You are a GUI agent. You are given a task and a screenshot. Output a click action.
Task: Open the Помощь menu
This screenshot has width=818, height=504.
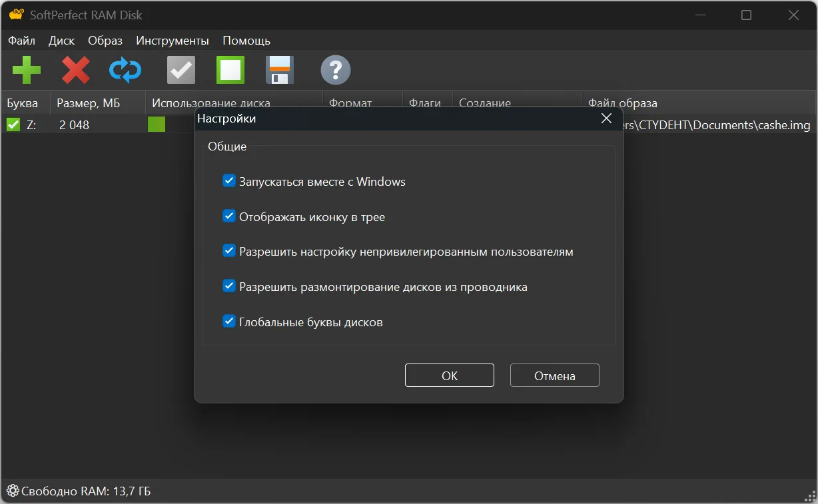(246, 41)
